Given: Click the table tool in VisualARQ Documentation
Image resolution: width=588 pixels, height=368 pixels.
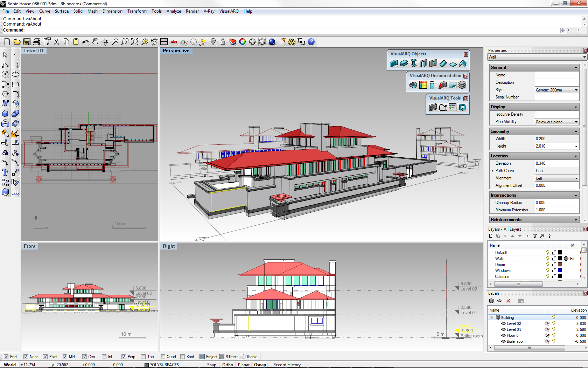Looking at the screenshot, I should 423,85.
